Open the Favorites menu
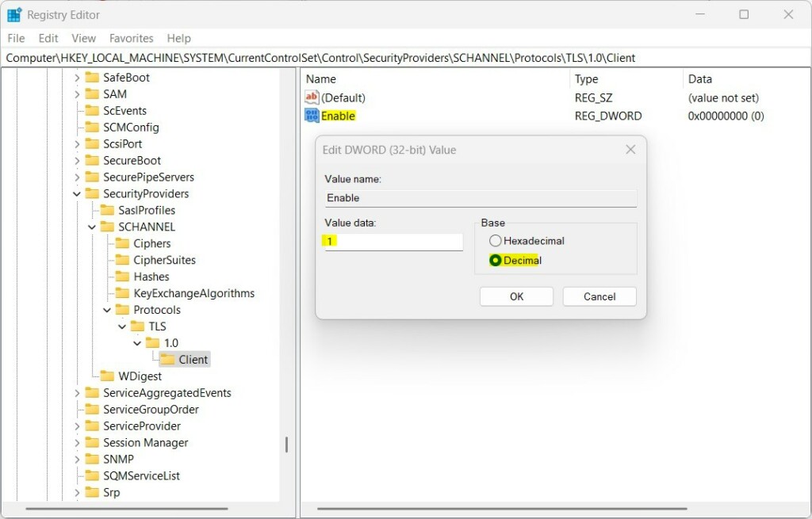812x519 pixels. [x=131, y=38]
